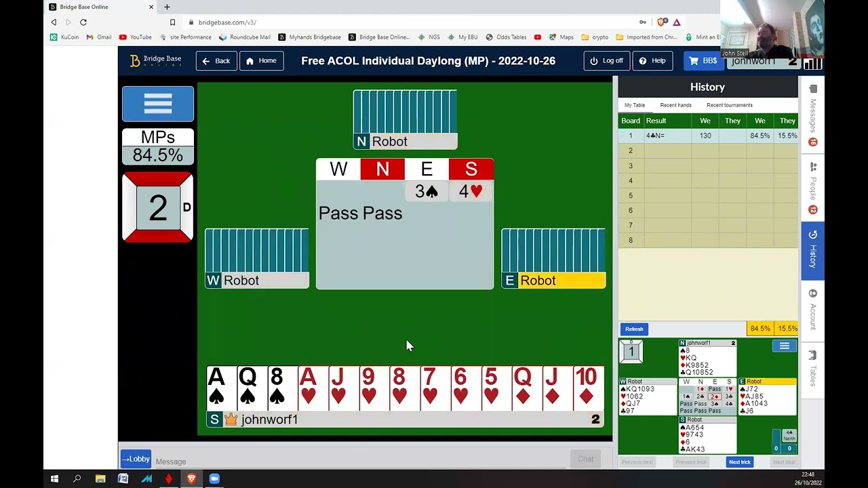Click the West Robot name label
Screen dimensions: 868x488
(257, 281)
